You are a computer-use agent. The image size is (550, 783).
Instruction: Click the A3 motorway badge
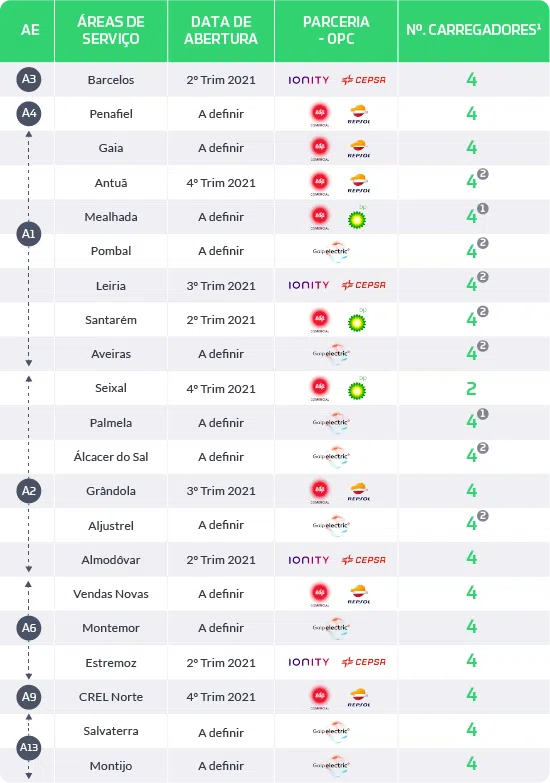pos(28,79)
